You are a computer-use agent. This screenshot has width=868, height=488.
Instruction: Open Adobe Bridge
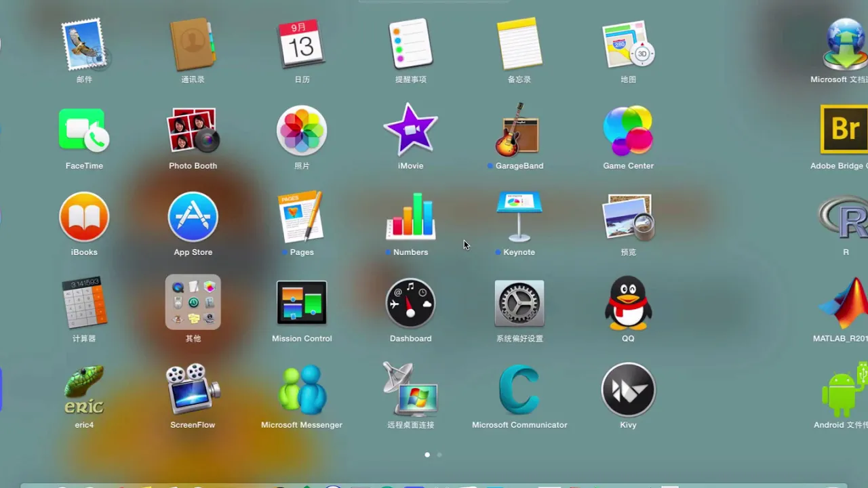844,131
